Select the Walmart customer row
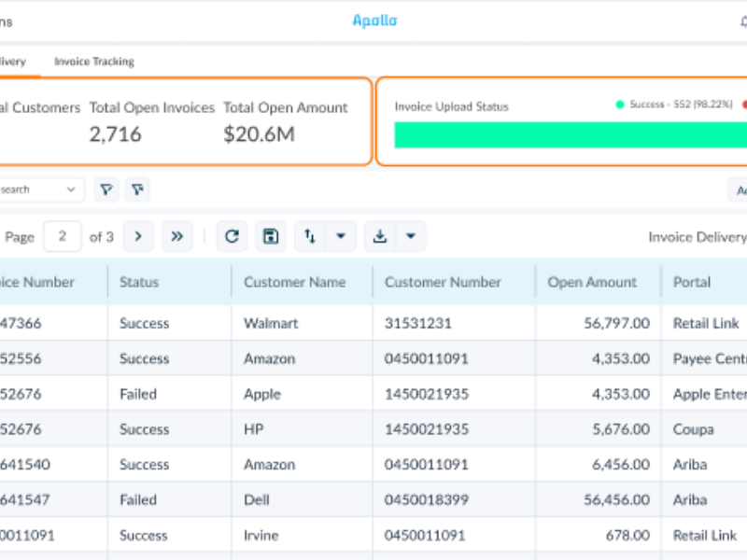747x560 pixels. pyautogui.click(x=271, y=324)
